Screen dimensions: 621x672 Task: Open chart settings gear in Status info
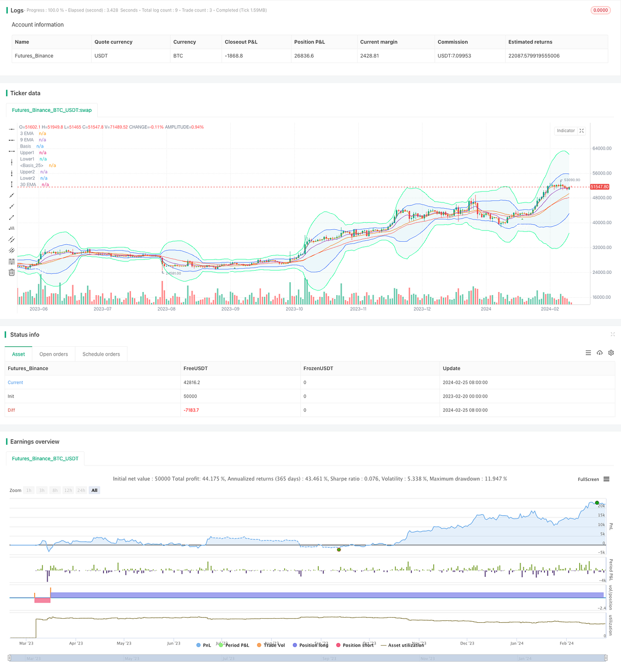point(611,353)
